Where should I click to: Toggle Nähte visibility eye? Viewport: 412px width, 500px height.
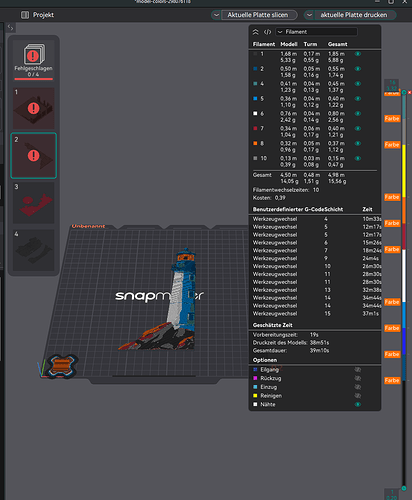click(x=358, y=404)
